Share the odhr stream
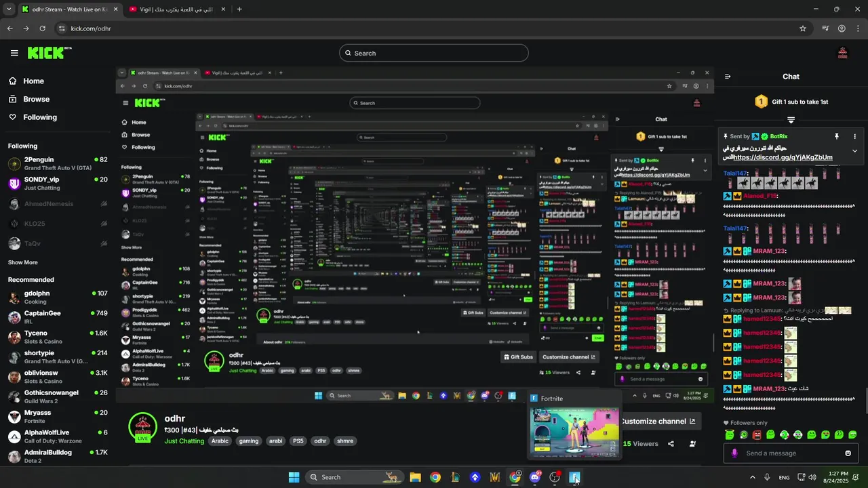Screen dimensions: 868x488 [x=671, y=444]
